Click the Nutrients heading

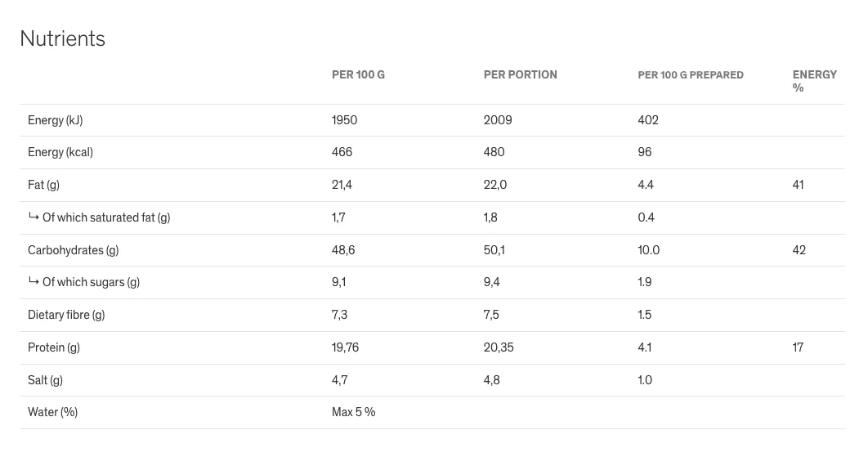tap(63, 38)
